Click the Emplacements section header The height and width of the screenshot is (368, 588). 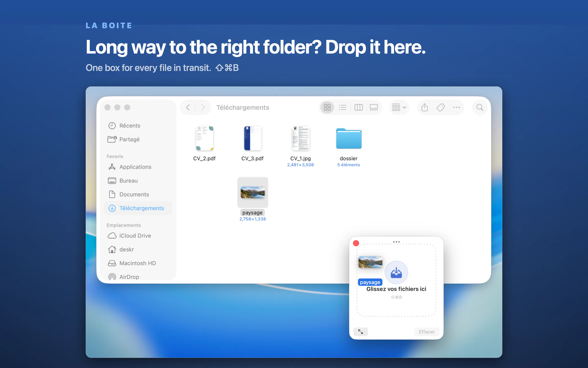pyautogui.click(x=124, y=225)
